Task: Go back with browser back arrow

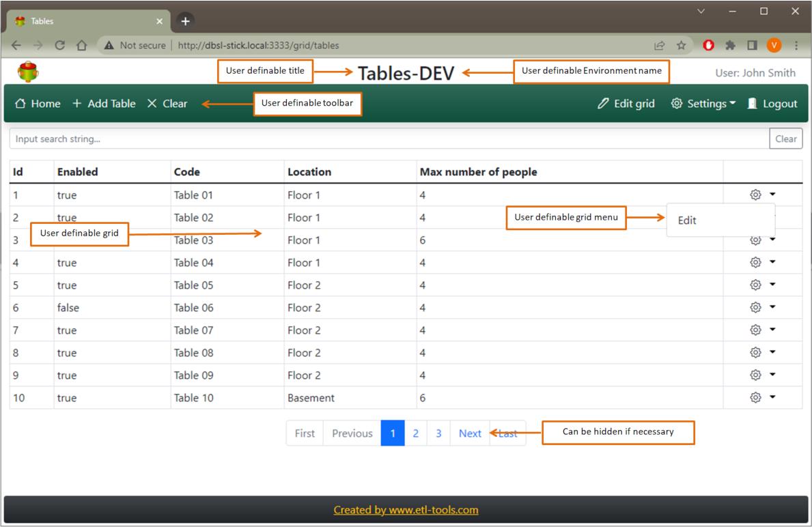Action: tap(16, 46)
